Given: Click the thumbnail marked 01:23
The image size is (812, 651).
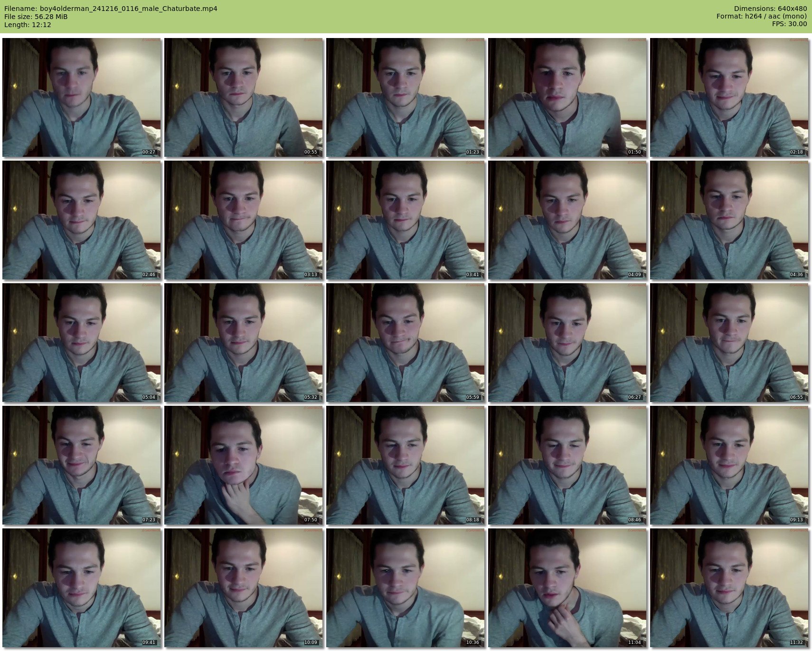Looking at the screenshot, I should [x=406, y=97].
